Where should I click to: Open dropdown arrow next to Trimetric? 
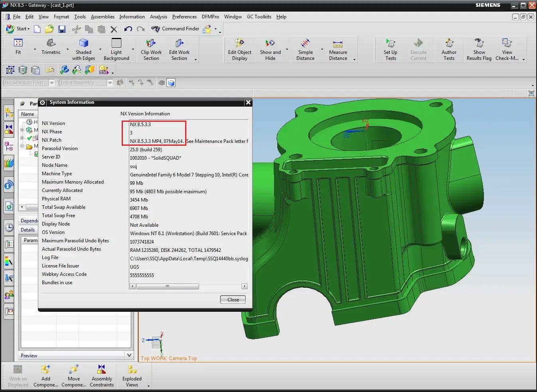(x=67, y=49)
